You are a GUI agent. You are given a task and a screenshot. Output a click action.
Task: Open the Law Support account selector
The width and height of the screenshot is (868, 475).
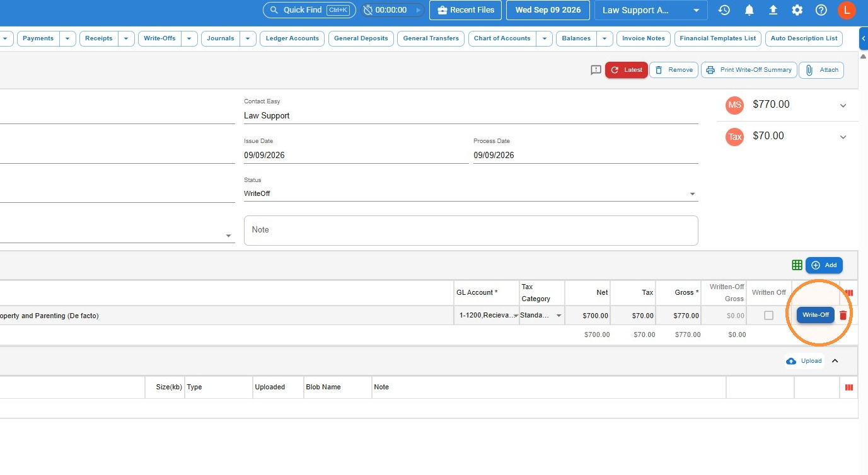651,10
